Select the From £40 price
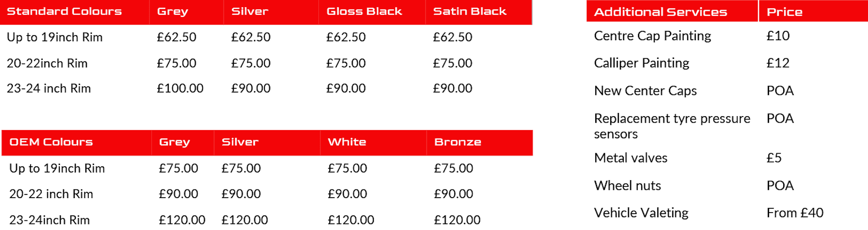The width and height of the screenshot is (868, 230). tap(795, 213)
